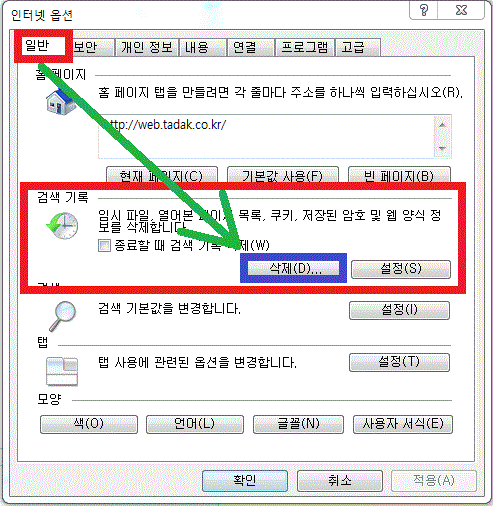Open the 색(O) colors button
Image resolution: width=493 pixels, height=506 pixels.
89,424
